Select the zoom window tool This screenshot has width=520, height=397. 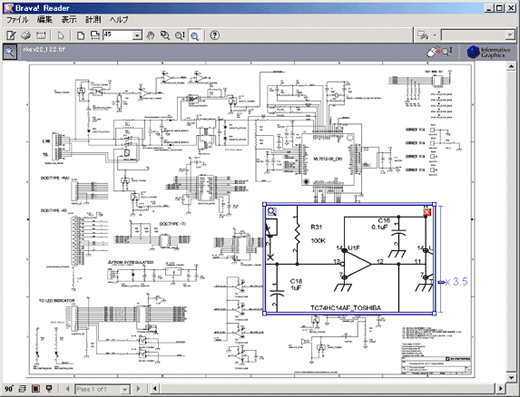[x=165, y=35]
